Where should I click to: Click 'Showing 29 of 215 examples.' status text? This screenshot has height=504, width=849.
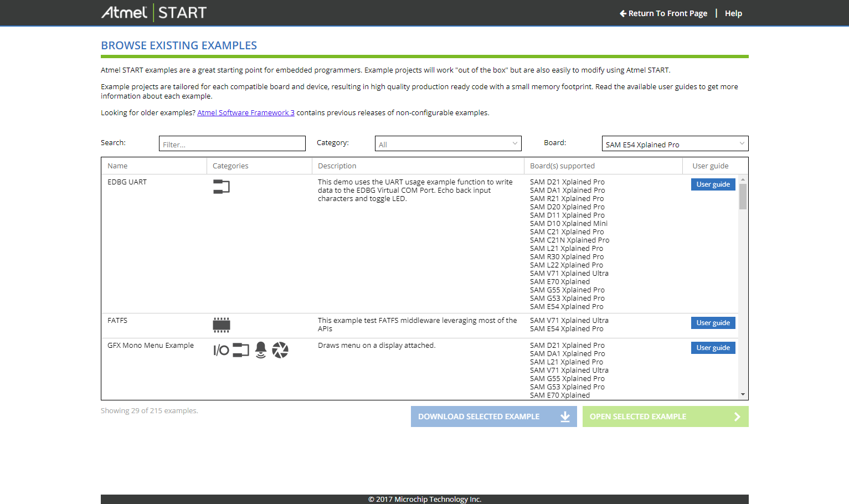(150, 410)
